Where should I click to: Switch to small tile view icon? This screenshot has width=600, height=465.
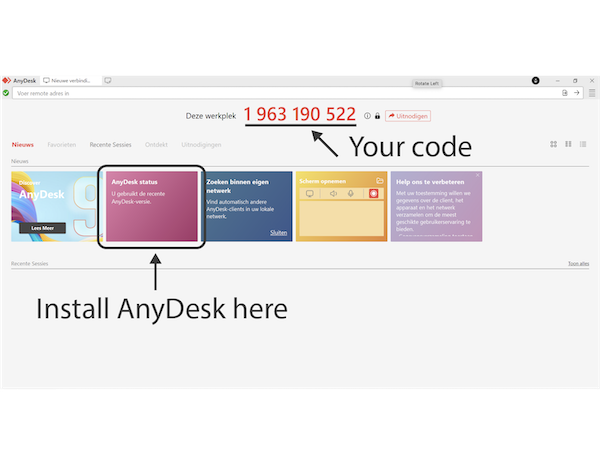click(x=568, y=144)
